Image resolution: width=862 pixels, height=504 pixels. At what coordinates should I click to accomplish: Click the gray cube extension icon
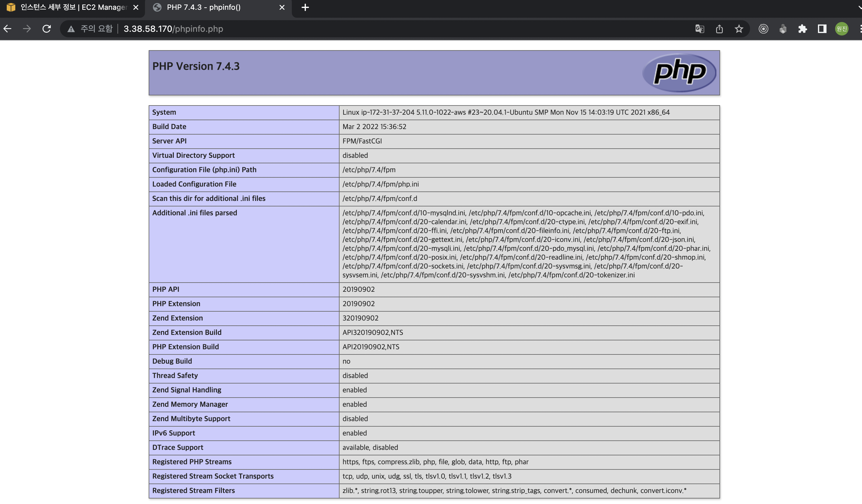(783, 29)
